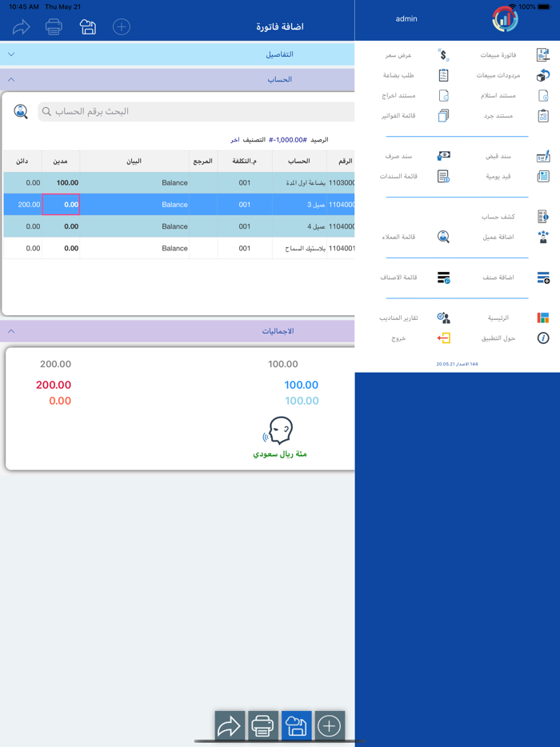
Task: Open the goods order (طلب بضاعة) clipboard icon
Action: pos(444,75)
